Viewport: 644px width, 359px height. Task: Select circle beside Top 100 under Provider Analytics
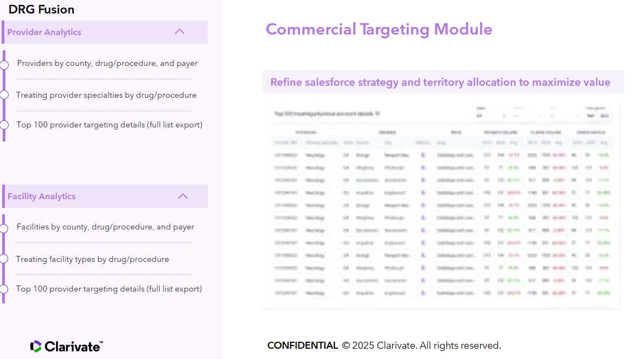click(4, 125)
